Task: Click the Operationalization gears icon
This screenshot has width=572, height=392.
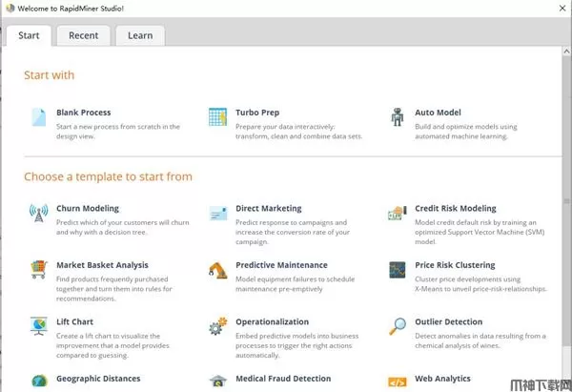Action: click(x=217, y=327)
